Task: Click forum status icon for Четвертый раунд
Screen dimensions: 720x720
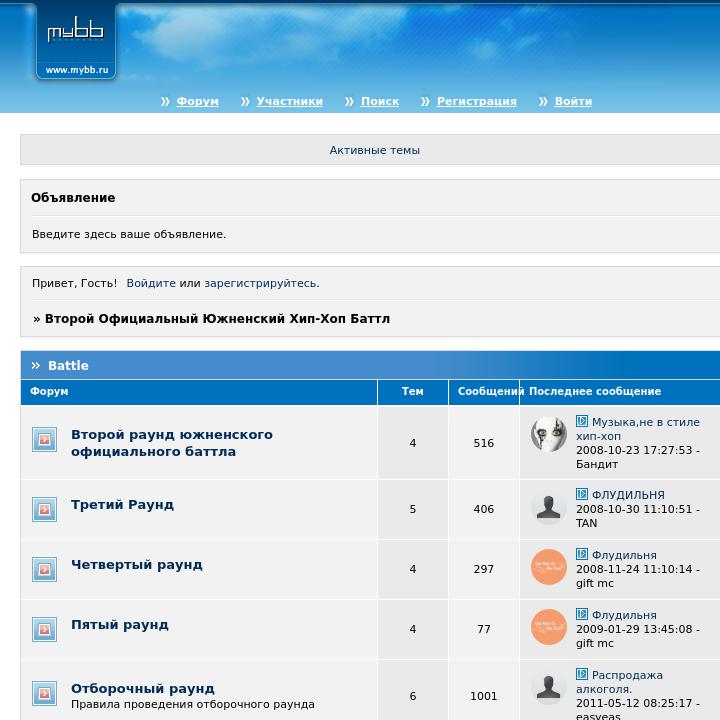Action: coord(45,569)
